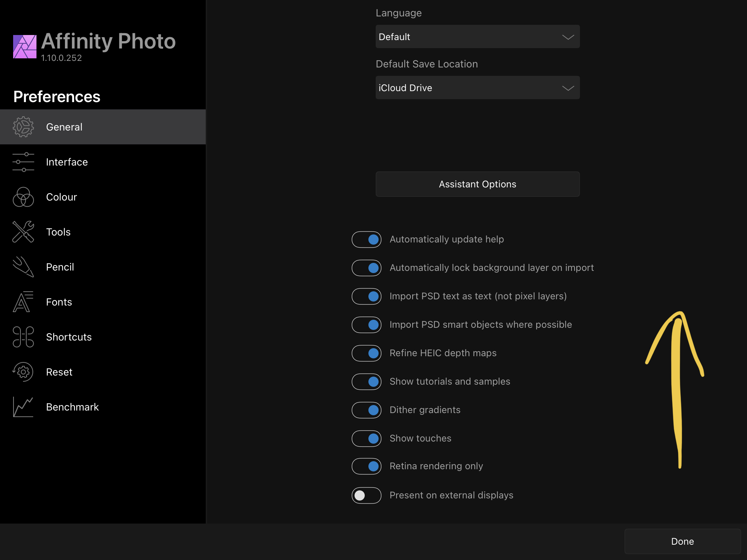Viewport: 747px width, 560px height.
Task: Click 'Present on external displays' label
Action: 452,495
